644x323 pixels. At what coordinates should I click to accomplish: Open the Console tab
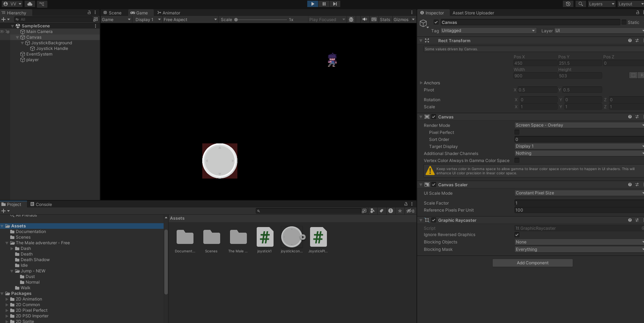41,204
